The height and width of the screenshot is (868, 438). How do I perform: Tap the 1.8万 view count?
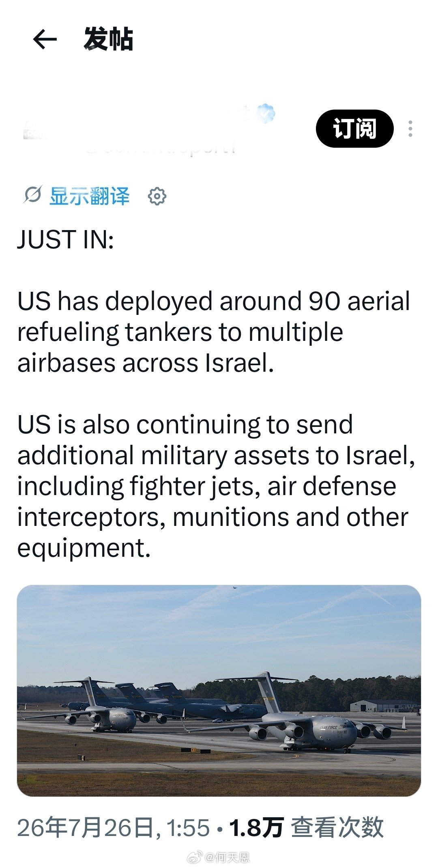point(256,828)
